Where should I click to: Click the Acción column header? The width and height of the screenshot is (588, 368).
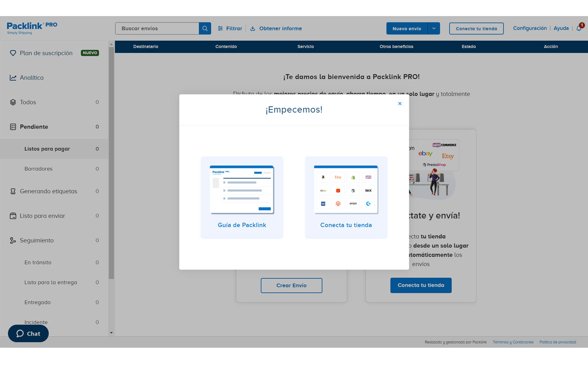click(x=551, y=46)
